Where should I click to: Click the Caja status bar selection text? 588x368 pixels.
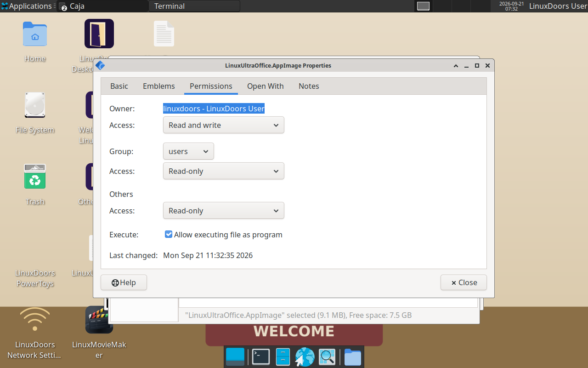298,315
